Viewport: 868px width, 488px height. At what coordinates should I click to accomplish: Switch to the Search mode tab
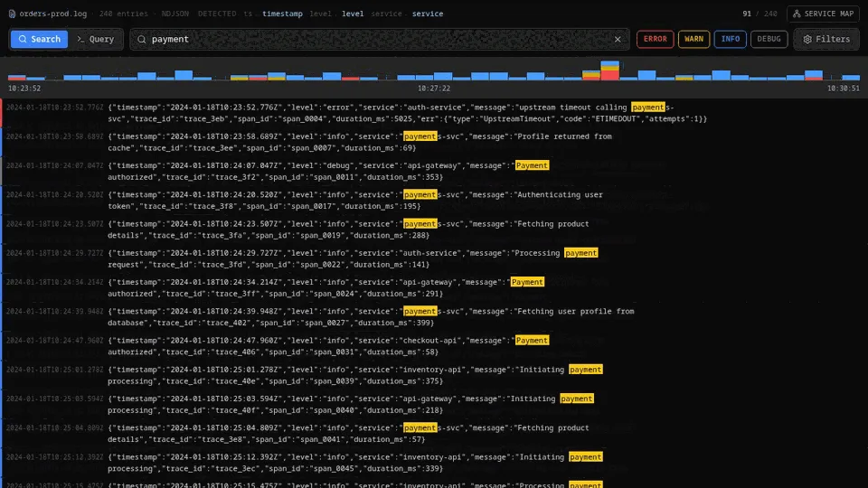(39, 39)
